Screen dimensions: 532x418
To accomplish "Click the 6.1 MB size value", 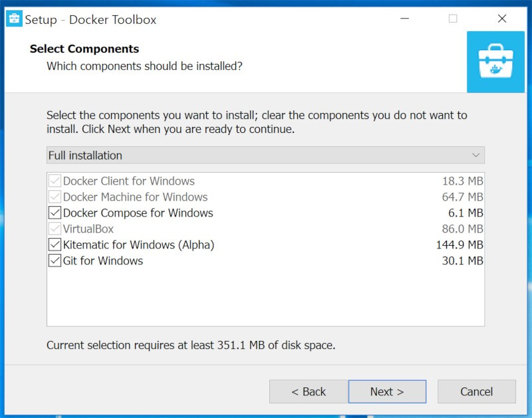I will click(465, 213).
